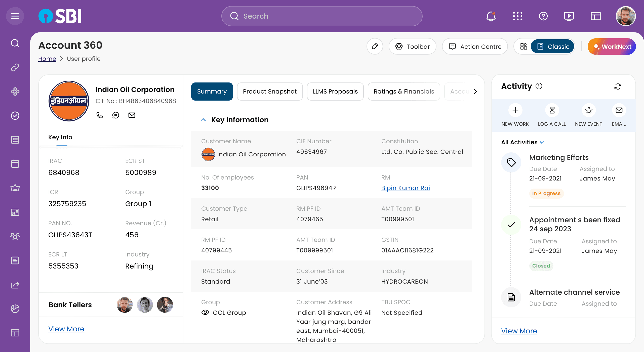644x352 pixels.
Task: Refresh the Activity panel
Action: 618,86
